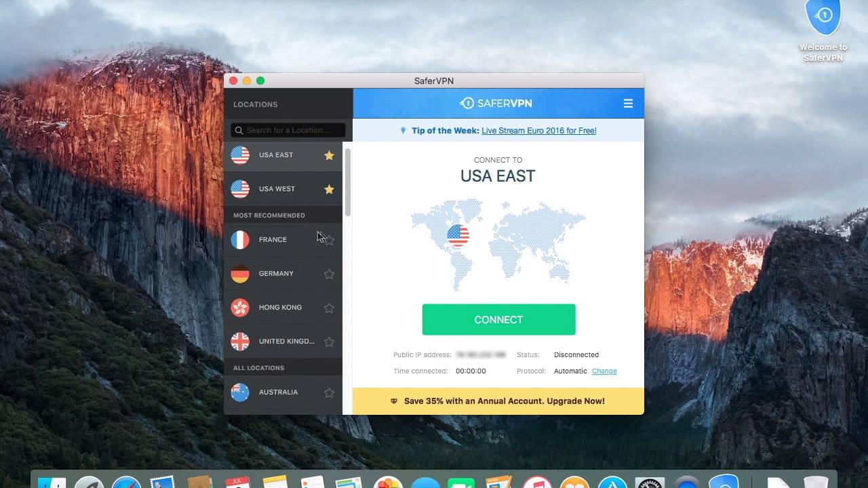Select the USA EAST location row text
The height and width of the screenshot is (488, 868).
276,155
